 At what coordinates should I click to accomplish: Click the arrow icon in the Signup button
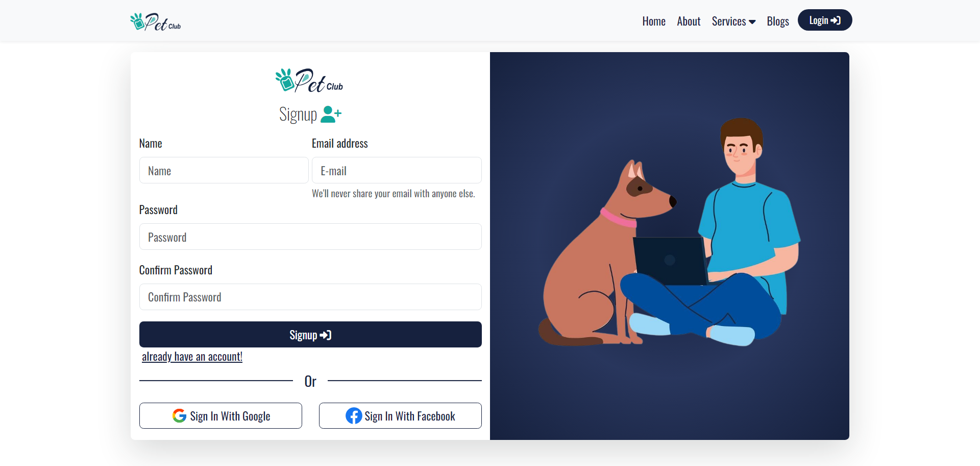tap(326, 335)
